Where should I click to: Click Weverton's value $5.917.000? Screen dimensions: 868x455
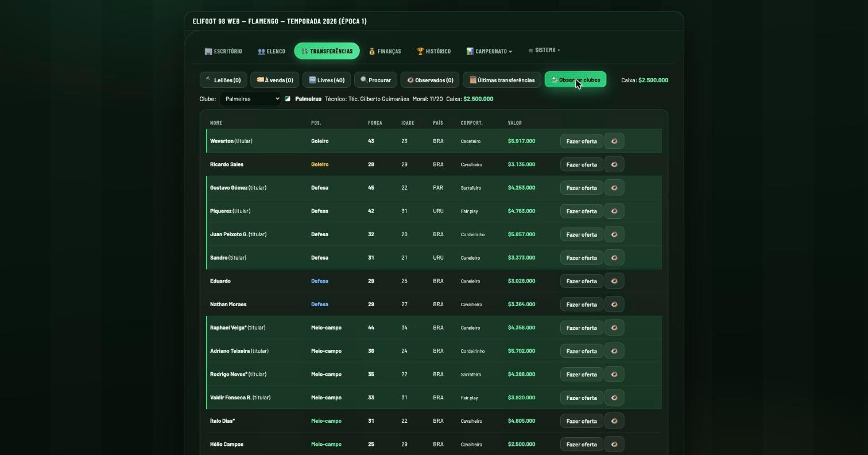[521, 141]
